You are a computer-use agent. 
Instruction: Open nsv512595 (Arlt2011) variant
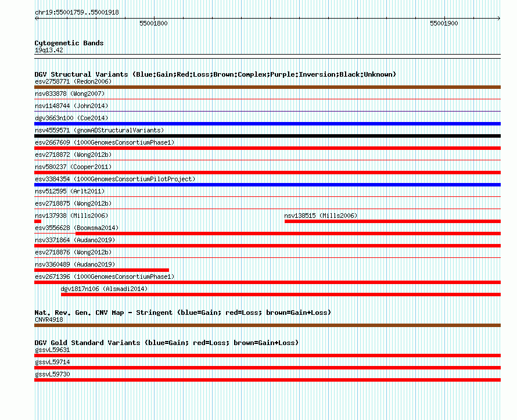pos(70,191)
